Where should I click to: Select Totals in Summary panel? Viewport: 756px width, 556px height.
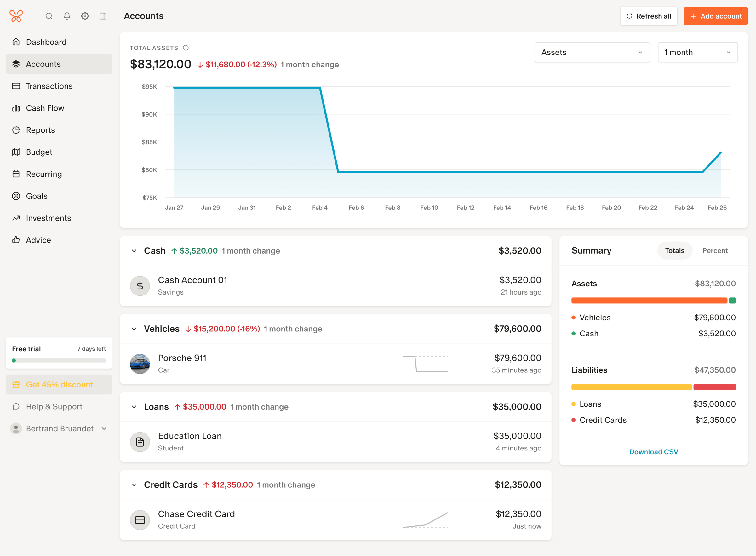(x=675, y=250)
